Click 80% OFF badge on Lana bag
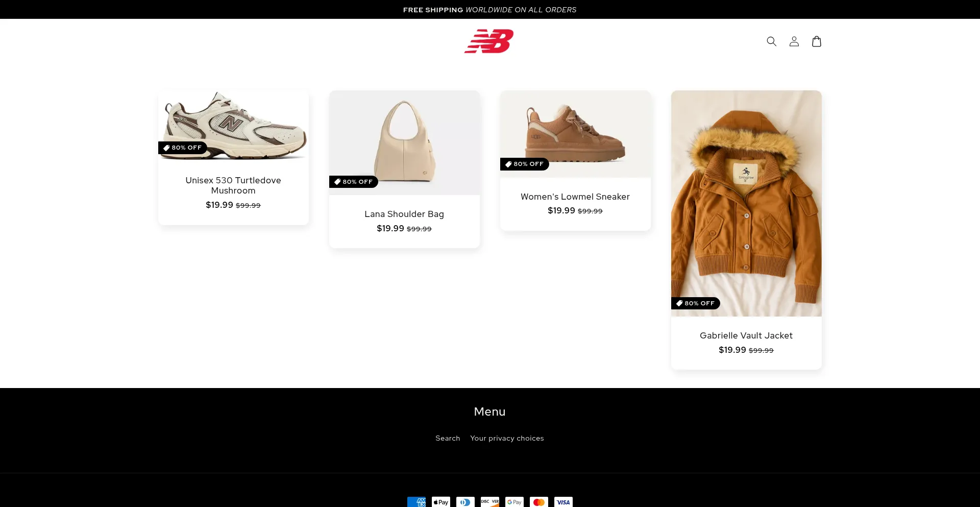This screenshot has height=507, width=980. coord(354,182)
